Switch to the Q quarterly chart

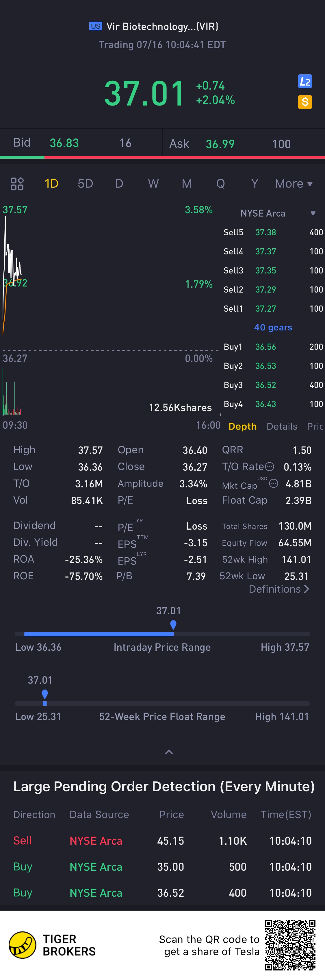click(220, 184)
